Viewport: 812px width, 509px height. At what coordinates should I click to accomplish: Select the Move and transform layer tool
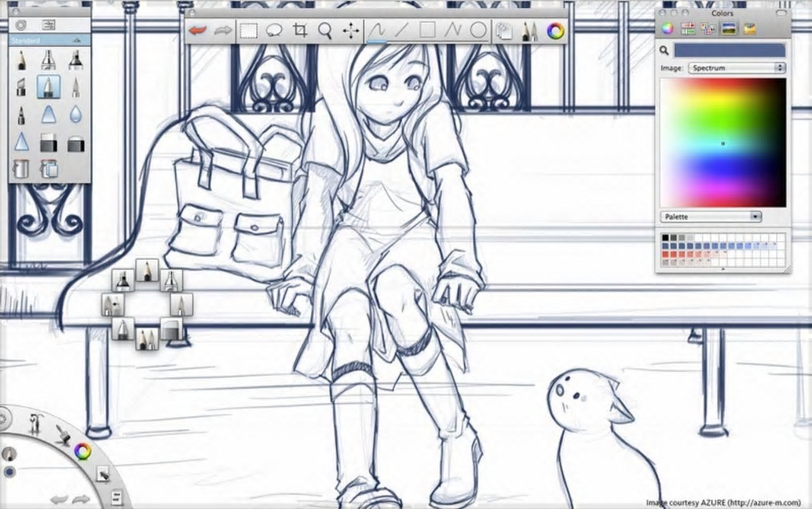pos(350,30)
